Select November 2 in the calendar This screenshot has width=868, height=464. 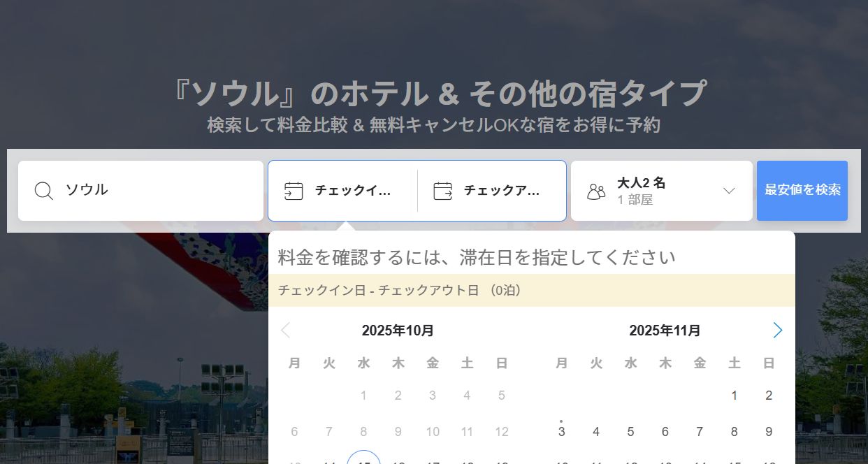point(769,396)
